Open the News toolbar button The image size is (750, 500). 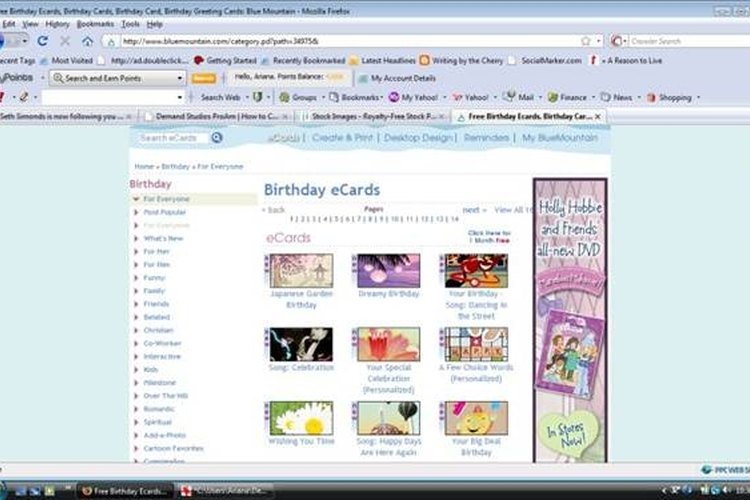pyautogui.click(x=617, y=97)
